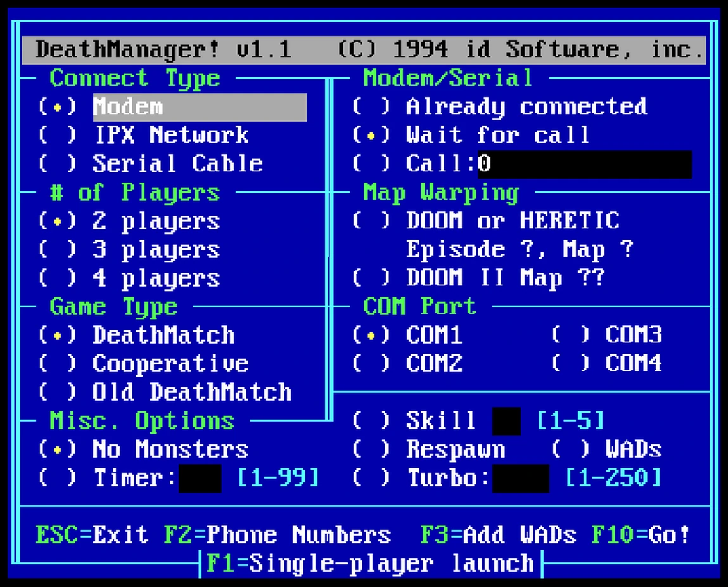Enable the Skill option
The height and width of the screenshot is (587, 728).
(x=414, y=421)
